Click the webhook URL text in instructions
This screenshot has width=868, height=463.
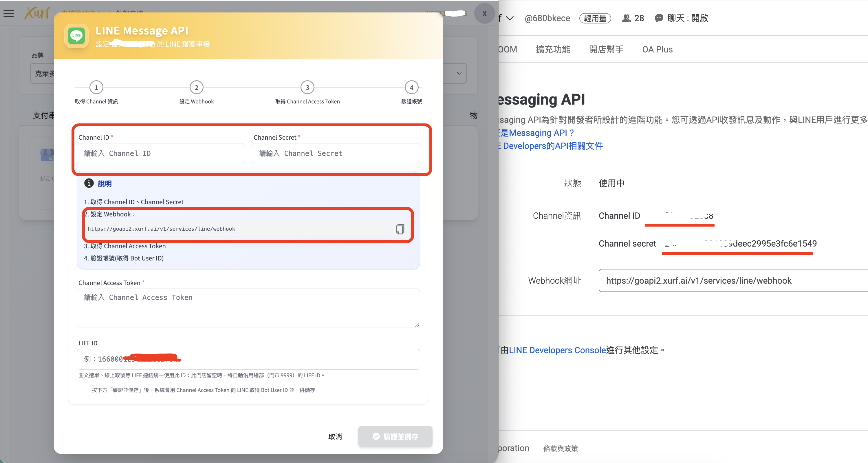pos(161,229)
